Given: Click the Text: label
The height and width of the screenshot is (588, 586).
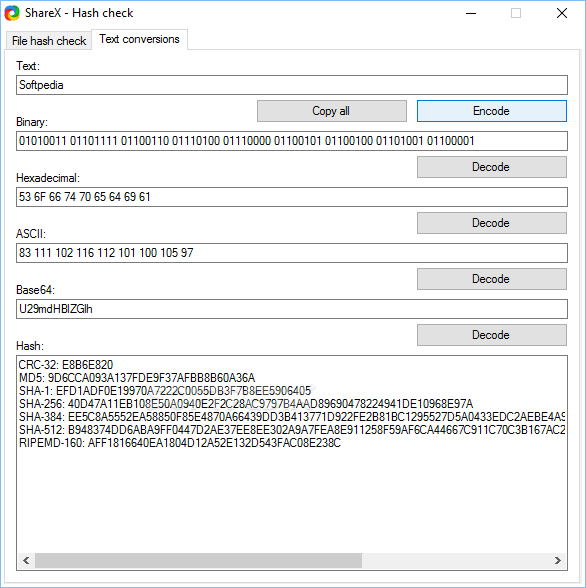Looking at the screenshot, I should [x=28, y=66].
